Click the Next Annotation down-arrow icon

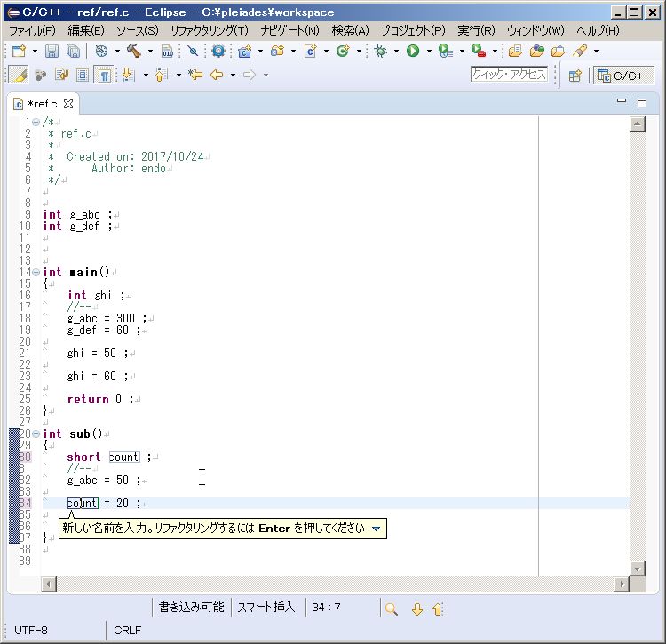pos(128,76)
